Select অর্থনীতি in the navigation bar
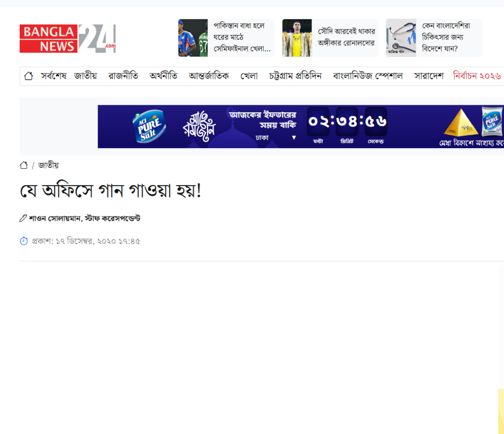The height and width of the screenshot is (434, 504). [163, 76]
